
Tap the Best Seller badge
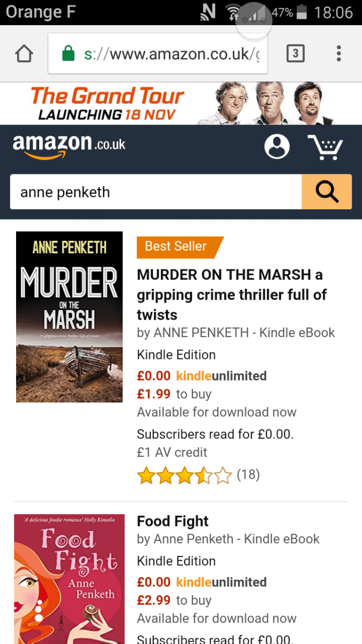click(x=177, y=246)
